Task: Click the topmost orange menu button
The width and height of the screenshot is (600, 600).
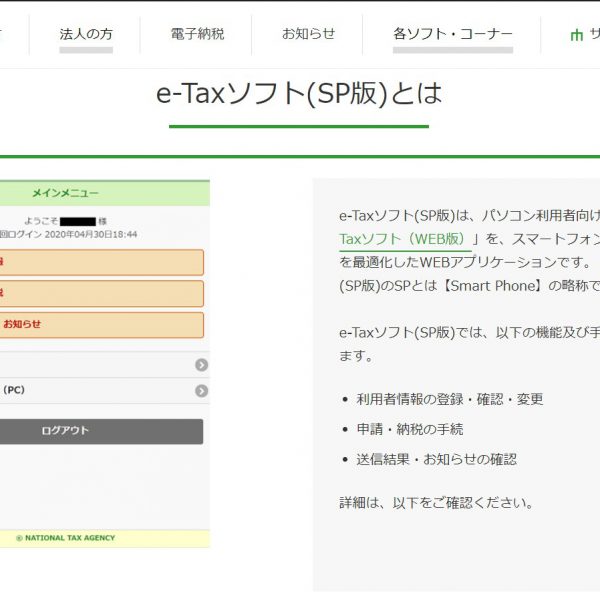Action: [101, 262]
